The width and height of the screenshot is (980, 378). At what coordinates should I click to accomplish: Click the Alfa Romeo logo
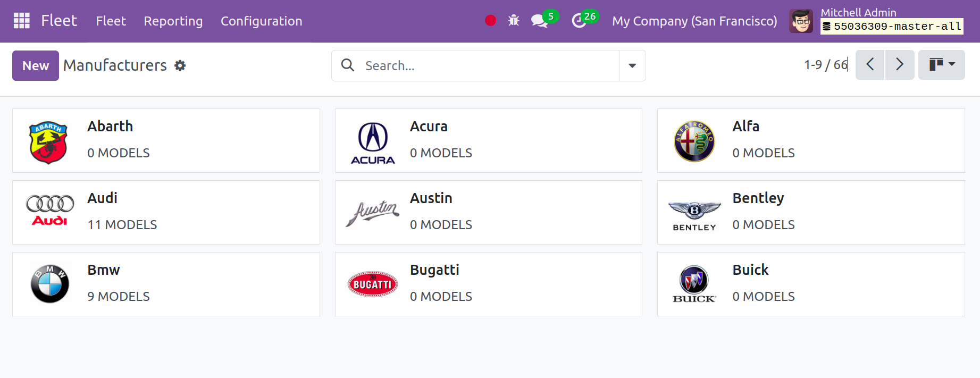coord(694,141)
